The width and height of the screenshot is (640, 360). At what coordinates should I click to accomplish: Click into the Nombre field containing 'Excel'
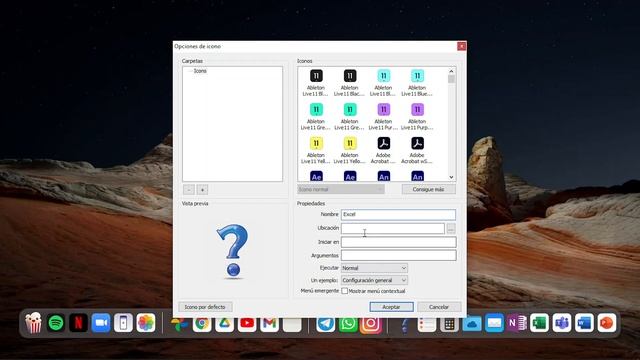coord(398,215)
